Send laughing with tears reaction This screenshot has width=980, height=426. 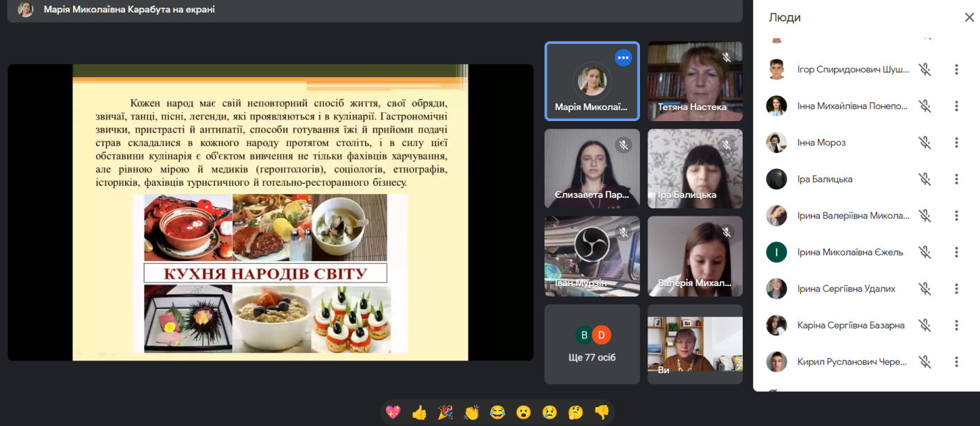pos(497,412)
